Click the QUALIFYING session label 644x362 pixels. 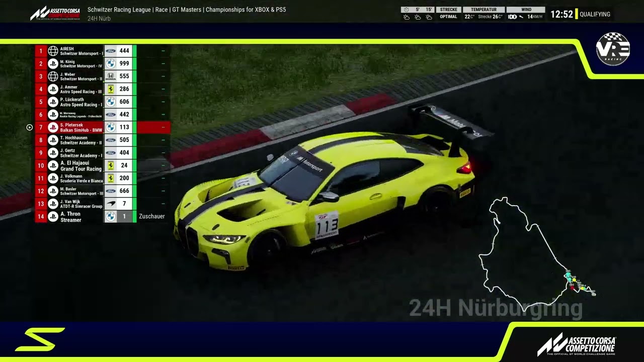pos(595,14)
